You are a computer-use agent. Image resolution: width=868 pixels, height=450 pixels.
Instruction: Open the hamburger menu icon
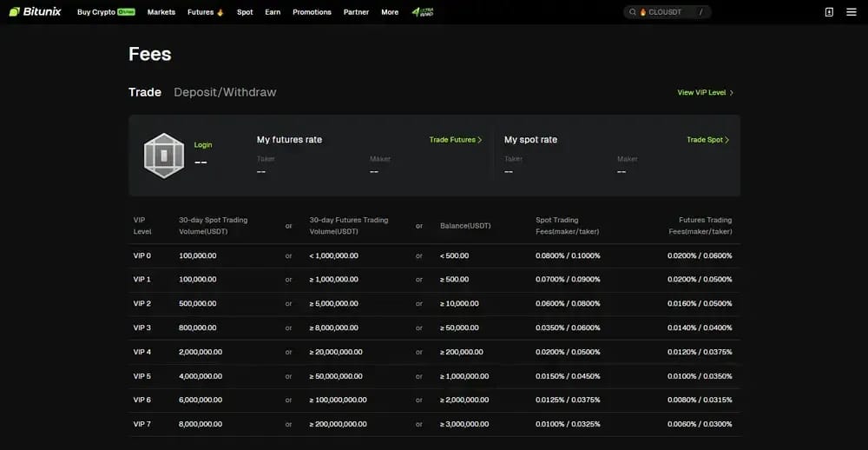click(x=852, y=11)
